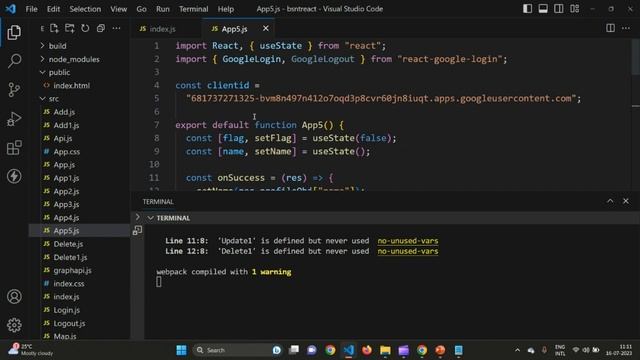
Task: Toggle primary side bar layout icon
Action: [527, 9]
